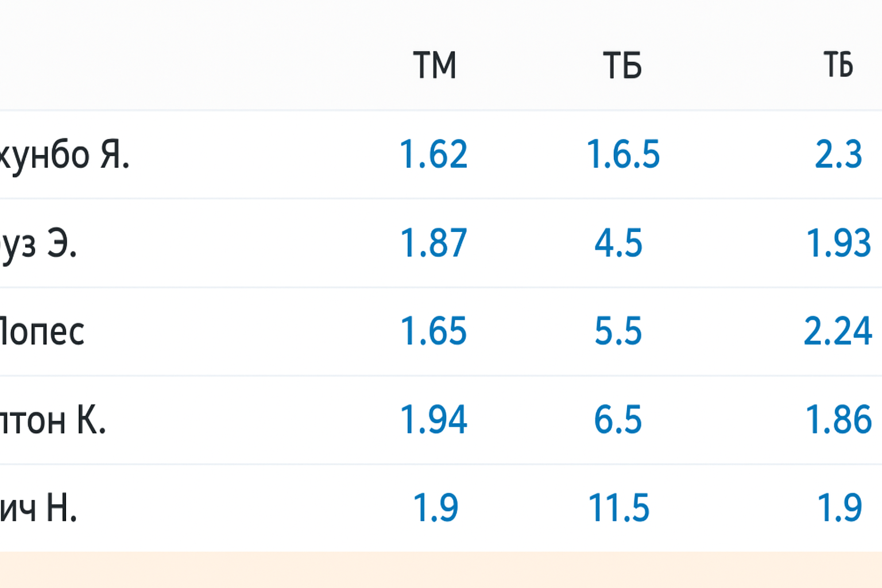Click the 4.5 total value
The width and height of the screenshot is (882, 588).
[618, 243]
